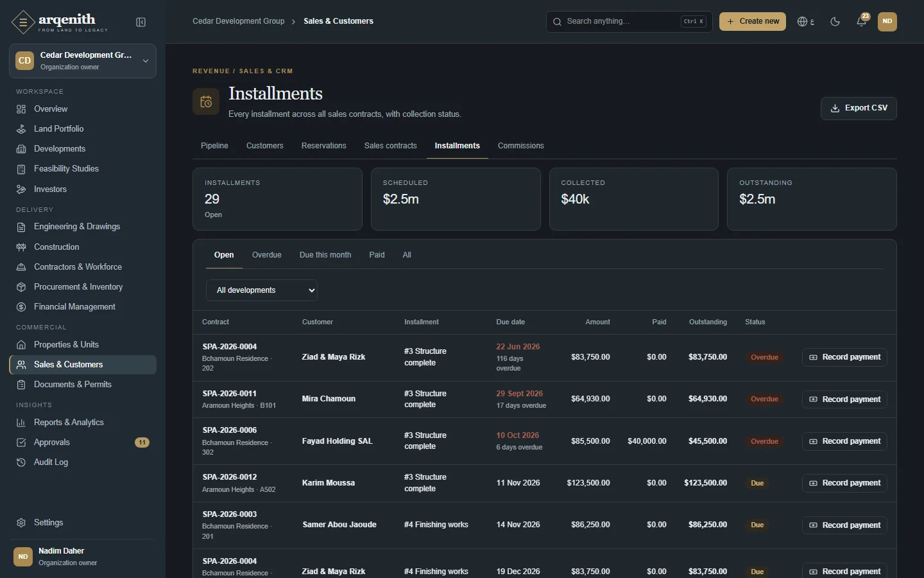Open the ND user avatar menu

pos(887,21)
